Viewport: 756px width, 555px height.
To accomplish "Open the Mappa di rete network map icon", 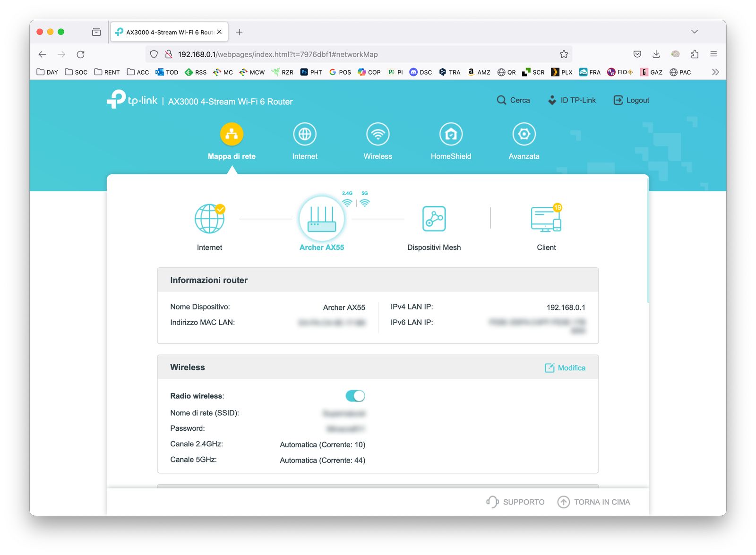I will coord(232,134).
